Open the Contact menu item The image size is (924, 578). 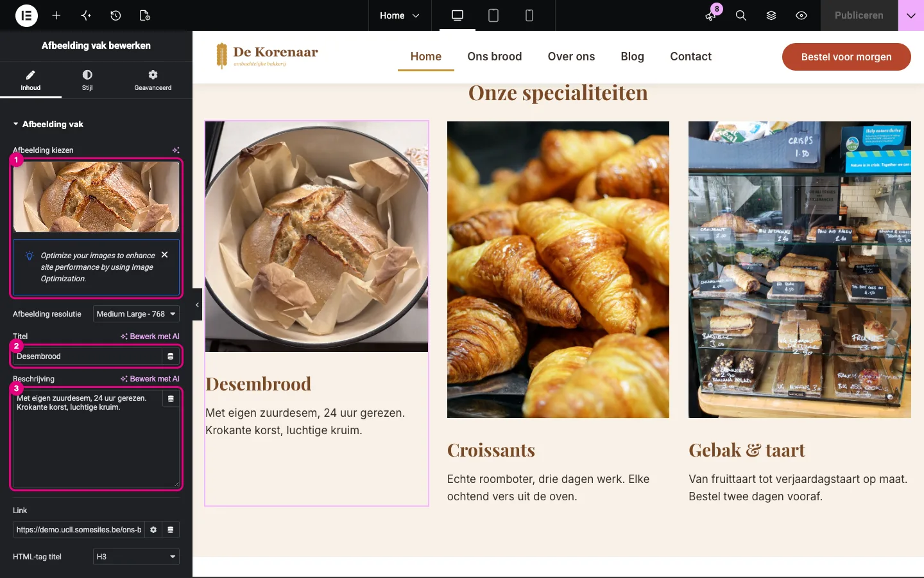pos(691,57)
